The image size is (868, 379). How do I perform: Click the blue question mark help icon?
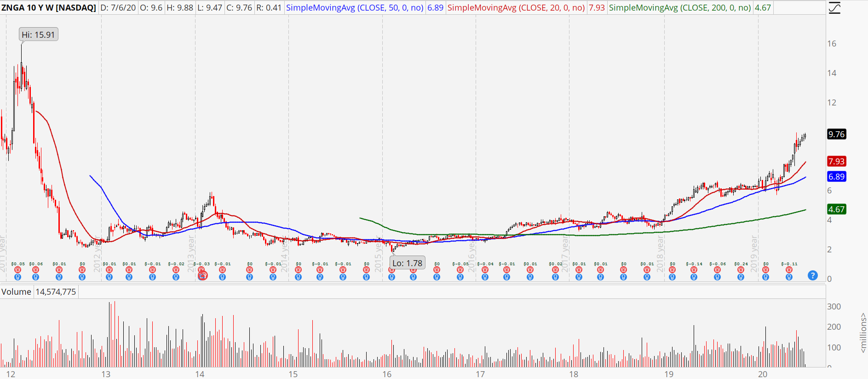pyautogui.click(x=813, y=275)
